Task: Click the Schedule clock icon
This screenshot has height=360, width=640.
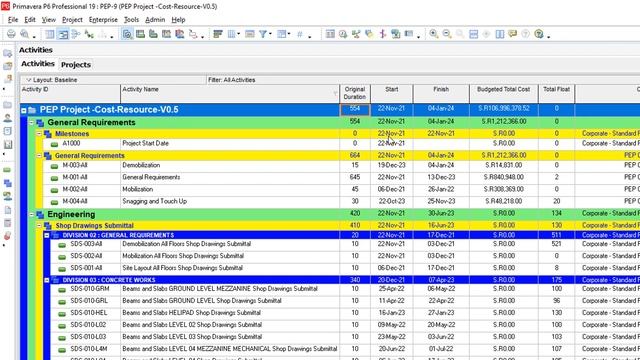Action: click(x=343, y=34)
